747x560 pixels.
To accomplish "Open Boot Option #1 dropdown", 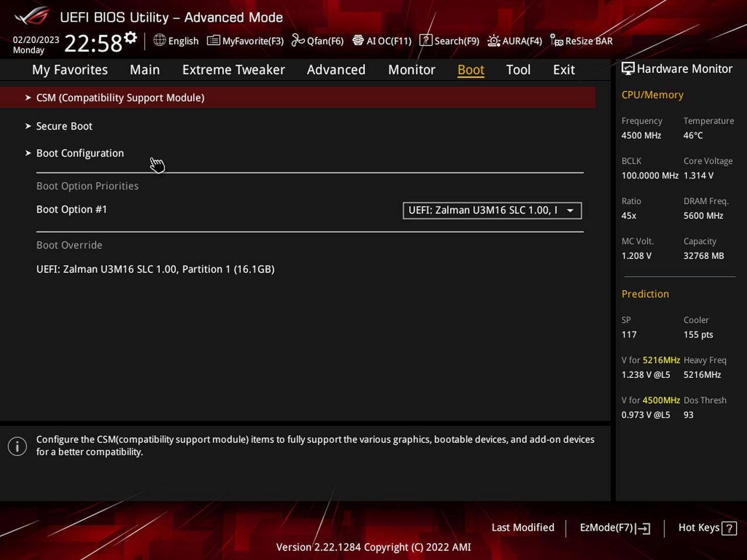I will pos(492,211).
